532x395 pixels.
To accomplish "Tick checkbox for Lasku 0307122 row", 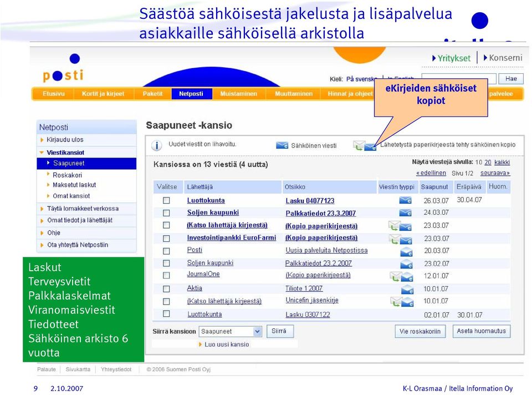I will [166, 313].
